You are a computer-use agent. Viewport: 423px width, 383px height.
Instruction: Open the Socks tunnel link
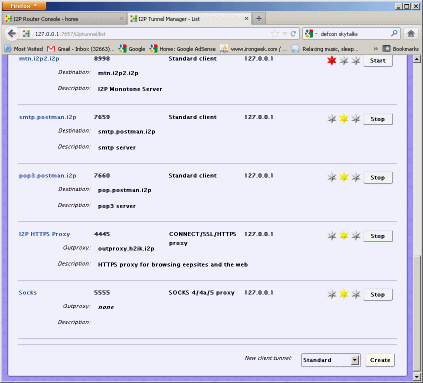[x=28, y=292]
